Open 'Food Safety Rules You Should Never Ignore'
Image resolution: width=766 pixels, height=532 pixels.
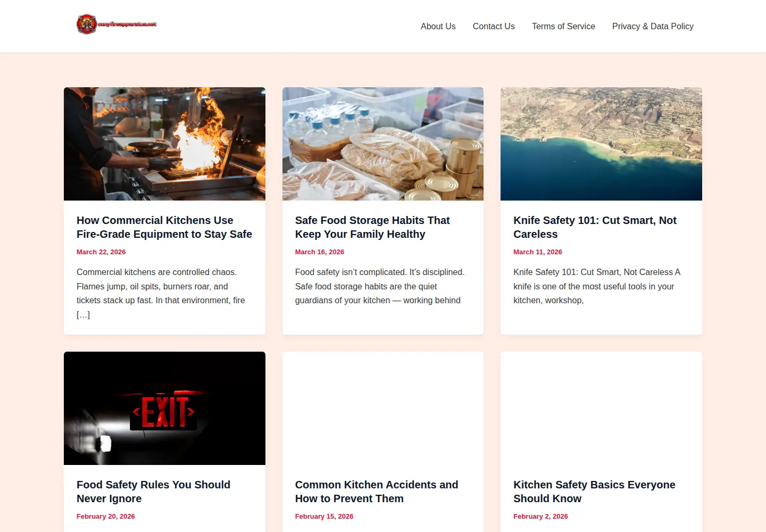pos(153,492)
